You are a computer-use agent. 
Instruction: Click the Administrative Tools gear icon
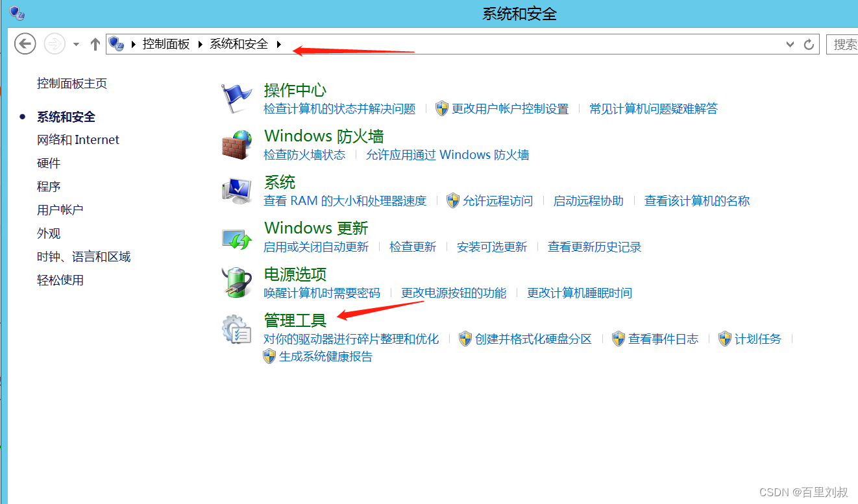236,329
